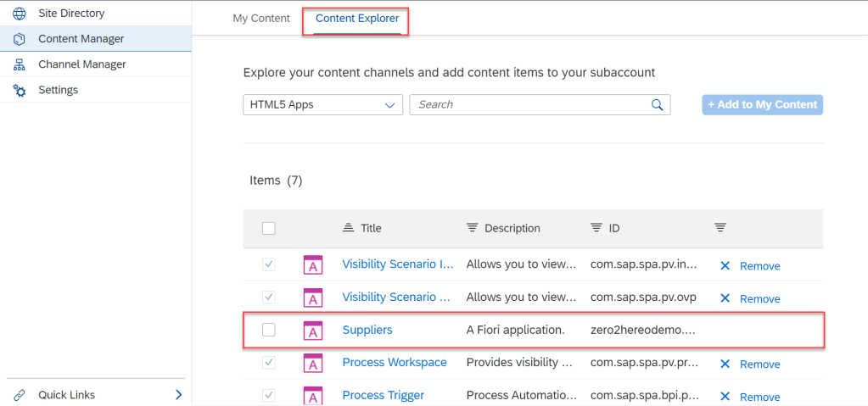Click the search magnifier icon
This screenshot has height=406, width=868.
coord(657,105)
